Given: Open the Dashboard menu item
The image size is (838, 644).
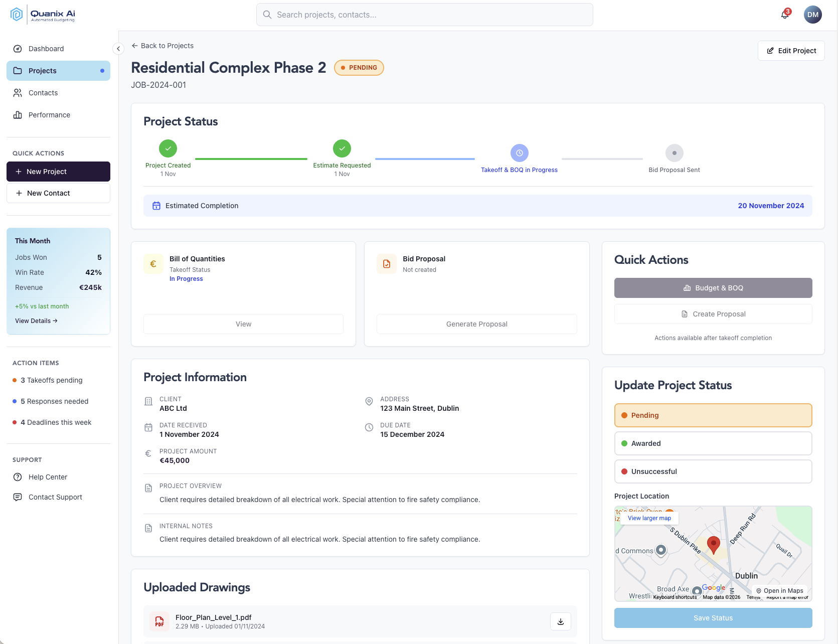Looking at the screenshot, I should [x=46, y=49].
